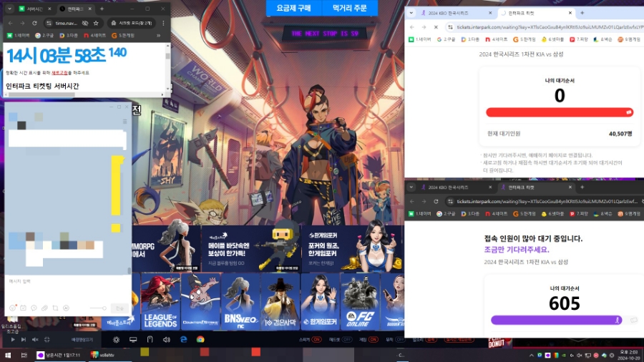Launch Edge browser from launcher bar
The height and width of the screenshot is (362, 644).
click(x=184, y=339)
